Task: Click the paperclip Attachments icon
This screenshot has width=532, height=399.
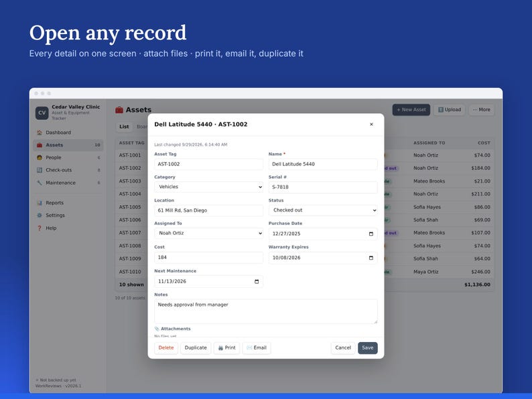Action: tap(157, 329)
